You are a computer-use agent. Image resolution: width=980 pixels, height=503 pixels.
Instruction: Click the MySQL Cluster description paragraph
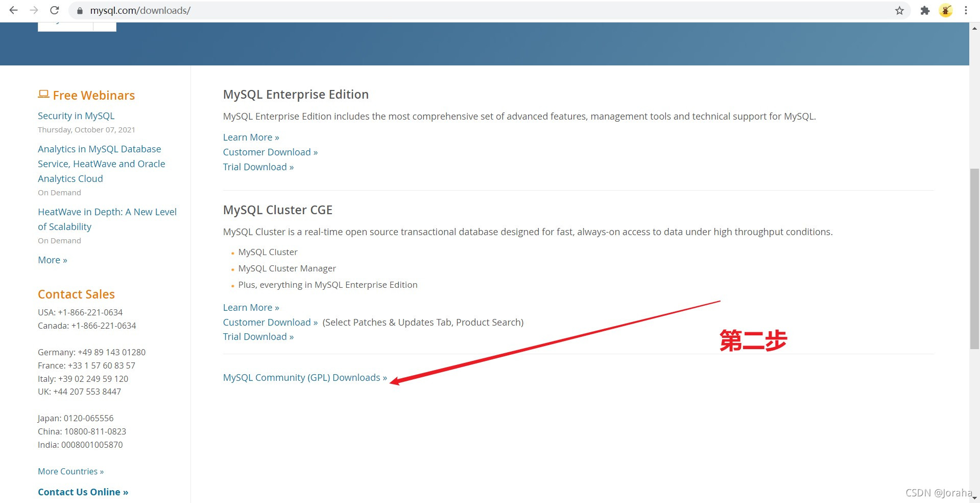528,232
